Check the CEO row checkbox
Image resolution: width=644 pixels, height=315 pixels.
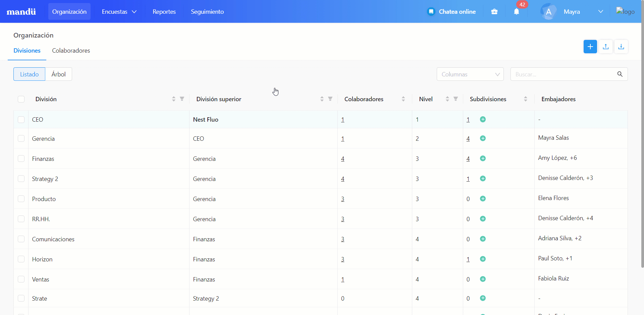point(21,120)
